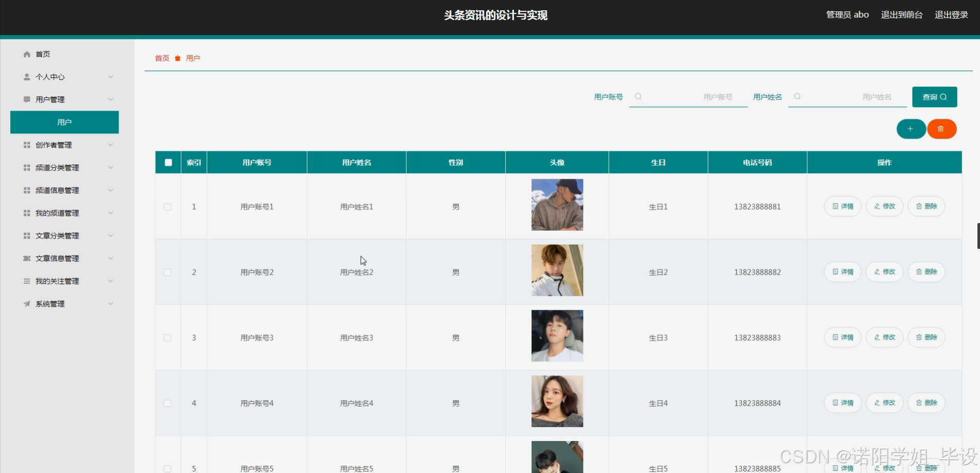Expand the 频道信息管理 chevron
980x473 pixels.
pos(110,190)
